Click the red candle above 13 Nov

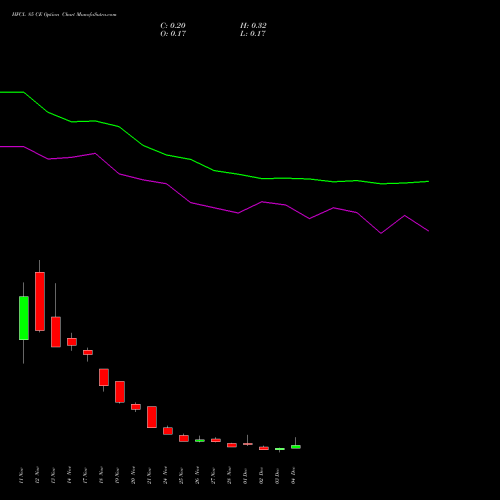(56, 332)
